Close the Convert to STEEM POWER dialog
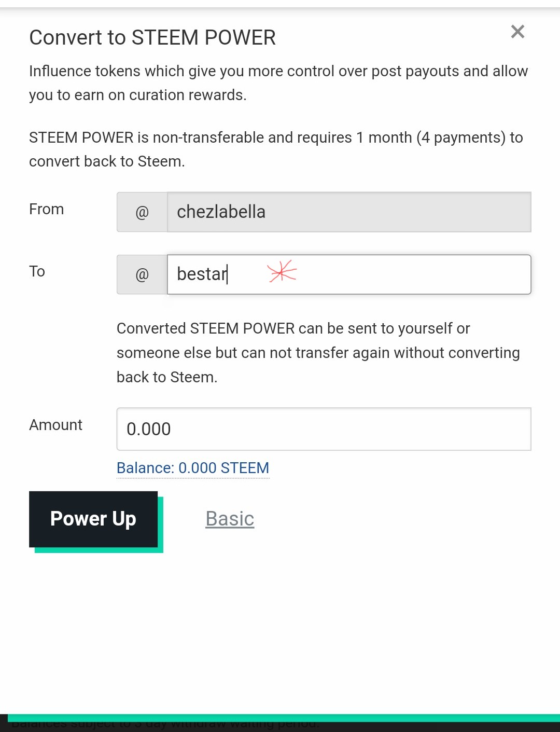Screen dimensions: 560x732 click(x=517, y=32)
